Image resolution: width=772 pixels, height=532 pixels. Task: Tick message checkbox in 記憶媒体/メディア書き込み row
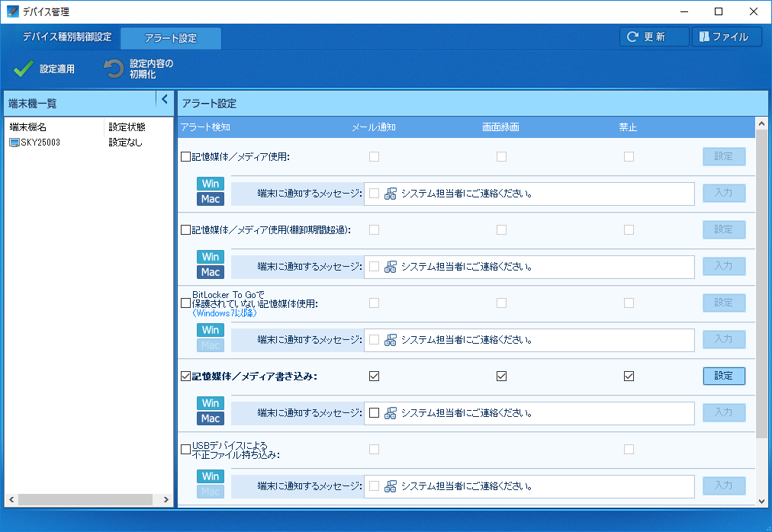click(375, 413)
